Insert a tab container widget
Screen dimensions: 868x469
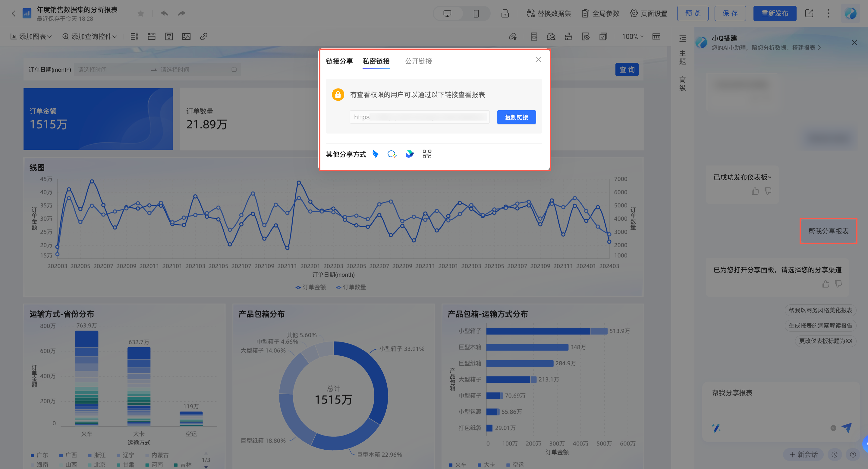coord(152,36)
